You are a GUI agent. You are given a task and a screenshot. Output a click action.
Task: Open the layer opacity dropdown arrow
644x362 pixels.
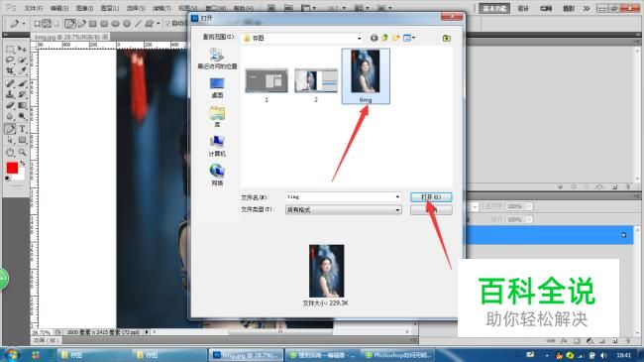529,206
